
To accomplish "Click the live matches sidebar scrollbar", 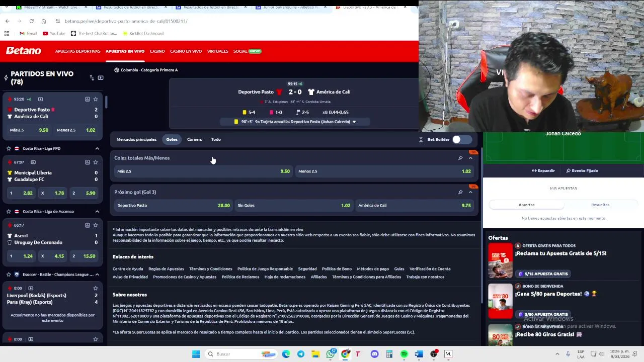I will point(106,101).
